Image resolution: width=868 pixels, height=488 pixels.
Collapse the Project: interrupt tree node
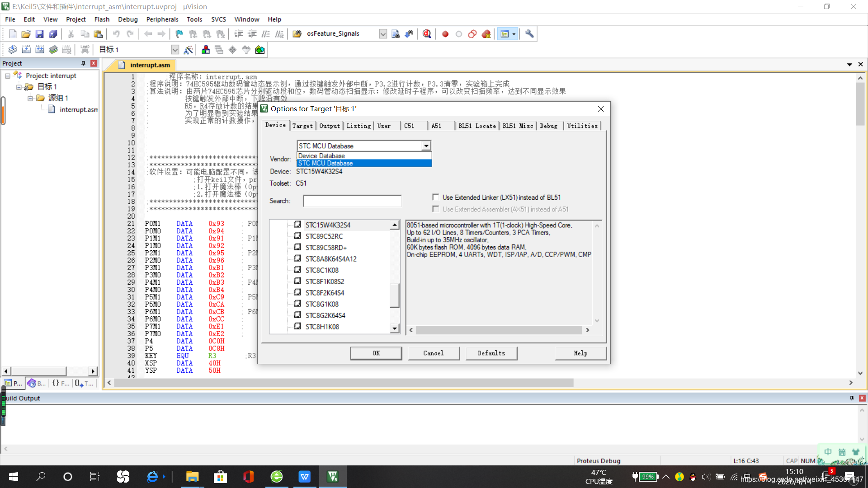(8, 76)
